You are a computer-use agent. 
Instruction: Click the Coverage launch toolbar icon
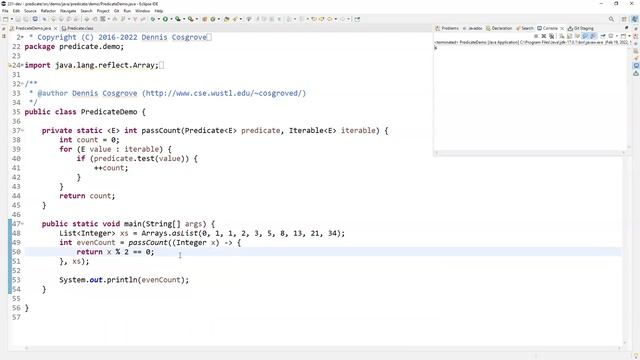click(178, 19)
